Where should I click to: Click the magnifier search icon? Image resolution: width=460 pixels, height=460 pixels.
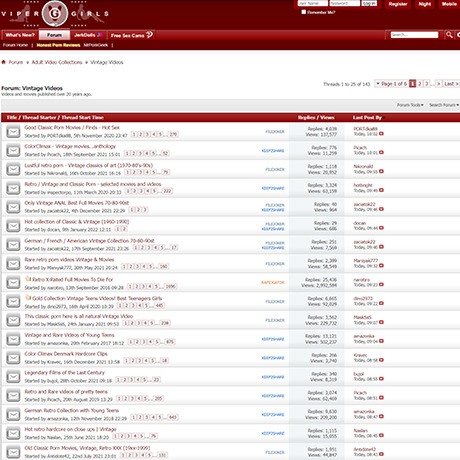449,35
